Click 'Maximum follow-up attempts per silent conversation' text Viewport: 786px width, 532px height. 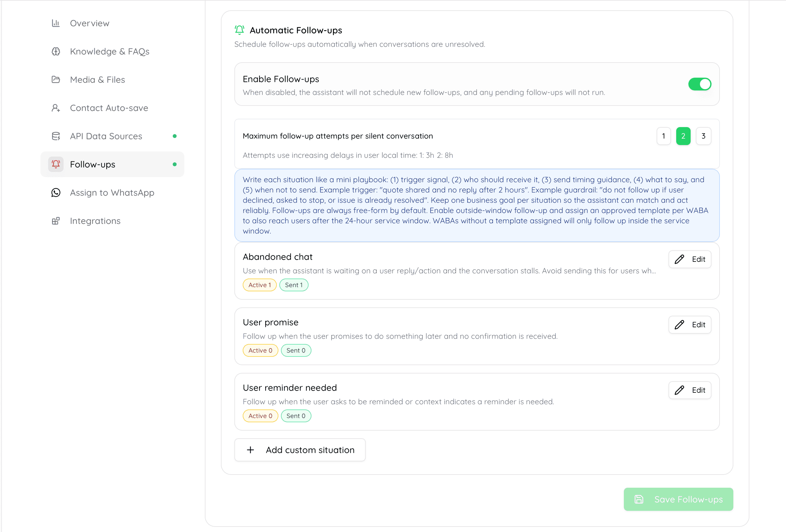tap(338, 136)
